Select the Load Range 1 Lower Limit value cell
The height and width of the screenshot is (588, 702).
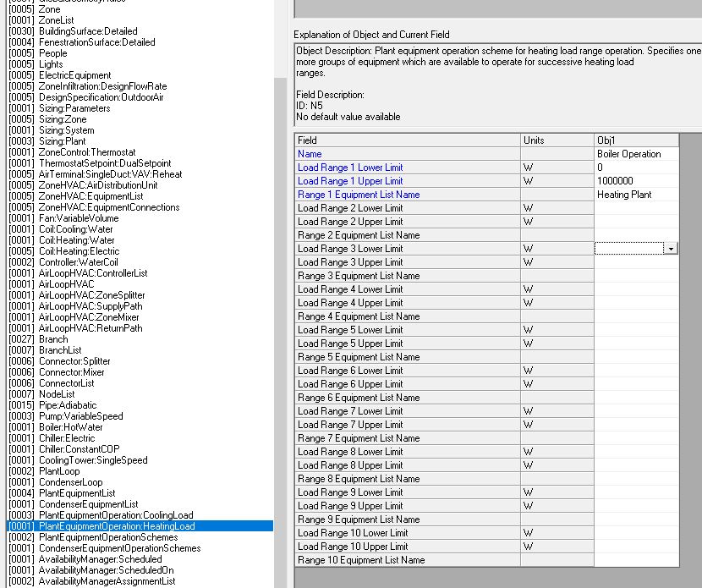tap(636, 168)
